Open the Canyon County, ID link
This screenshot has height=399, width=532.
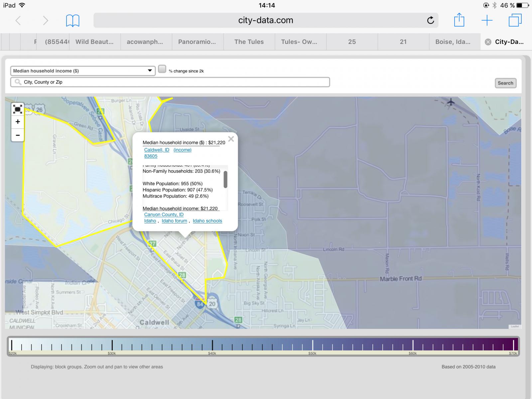pos(164,215)
